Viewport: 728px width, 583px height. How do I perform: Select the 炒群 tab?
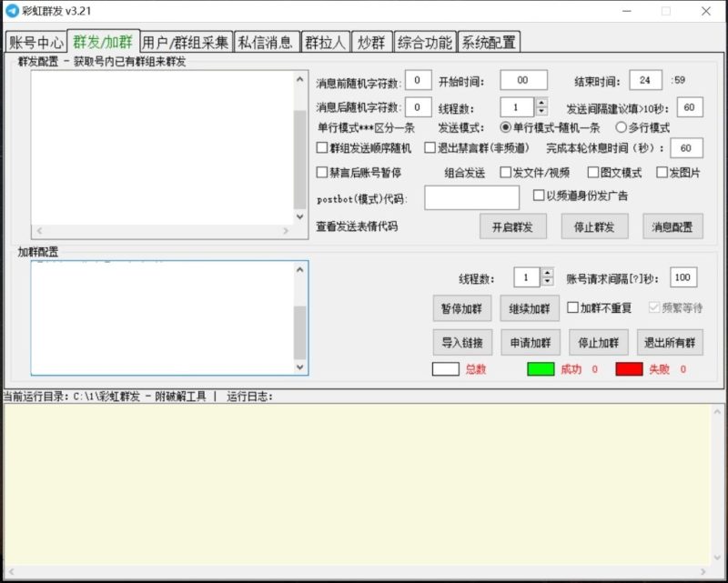click(x=370, y=41)
